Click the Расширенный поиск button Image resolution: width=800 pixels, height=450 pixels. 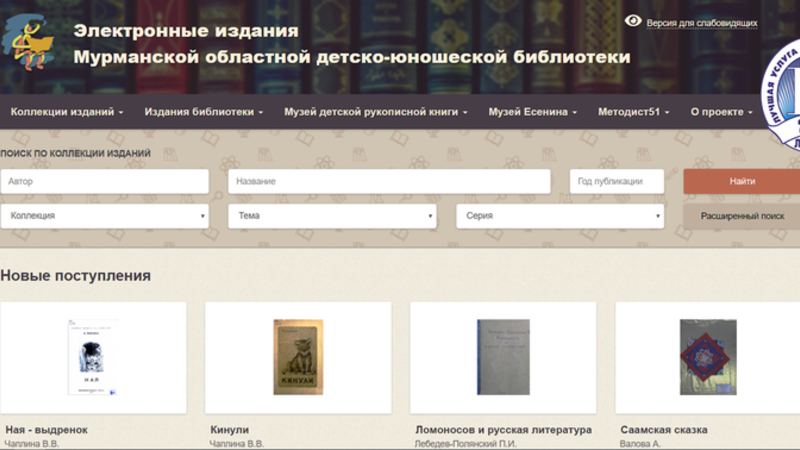742,216
